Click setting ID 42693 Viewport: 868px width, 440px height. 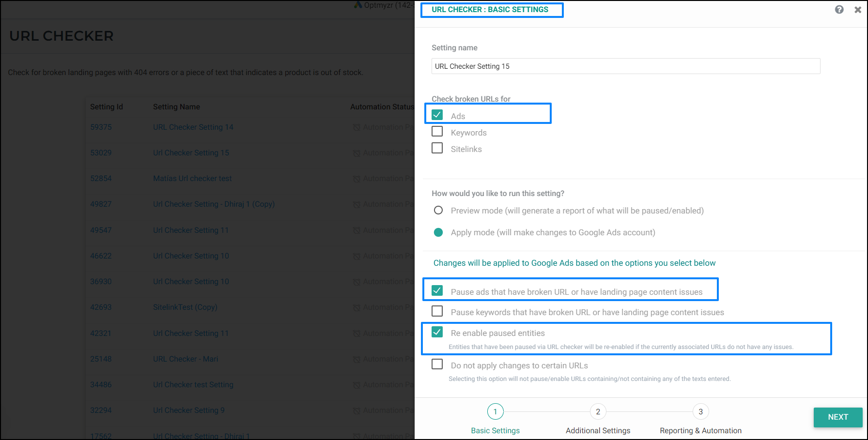pos(101,307)
